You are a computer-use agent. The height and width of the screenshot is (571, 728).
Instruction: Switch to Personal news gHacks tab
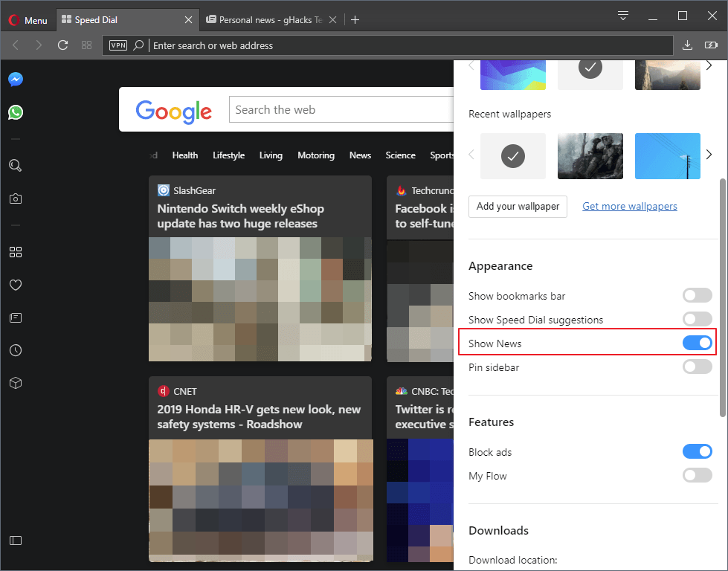(x=271, y=20)
